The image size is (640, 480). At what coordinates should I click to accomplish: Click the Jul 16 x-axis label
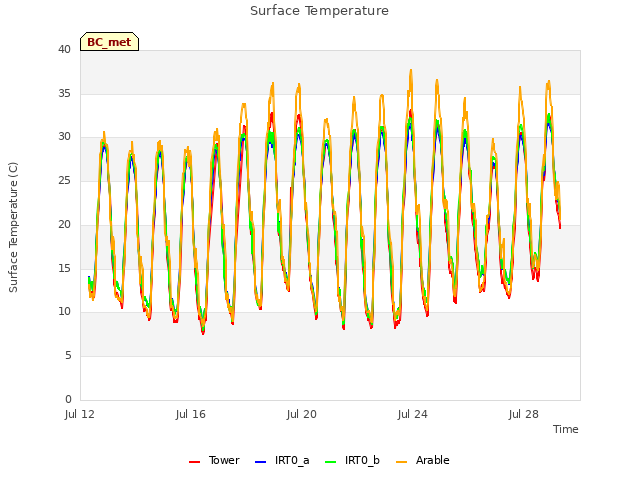[191, 415]
